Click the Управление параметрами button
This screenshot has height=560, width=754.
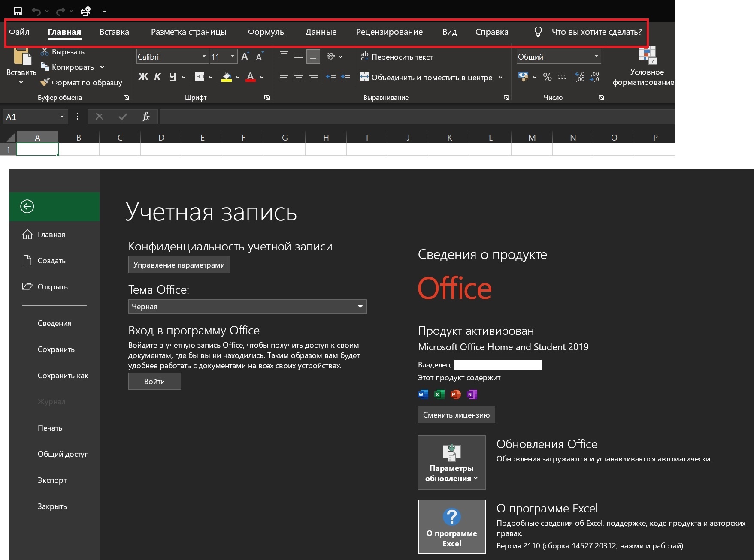coord(179,265)
